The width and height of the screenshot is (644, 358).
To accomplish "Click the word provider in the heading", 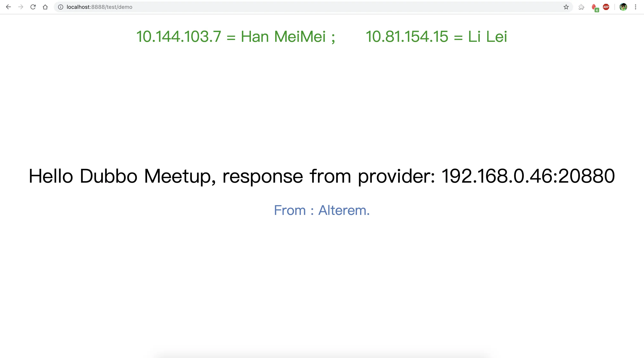I will click(x=397, y=176).
